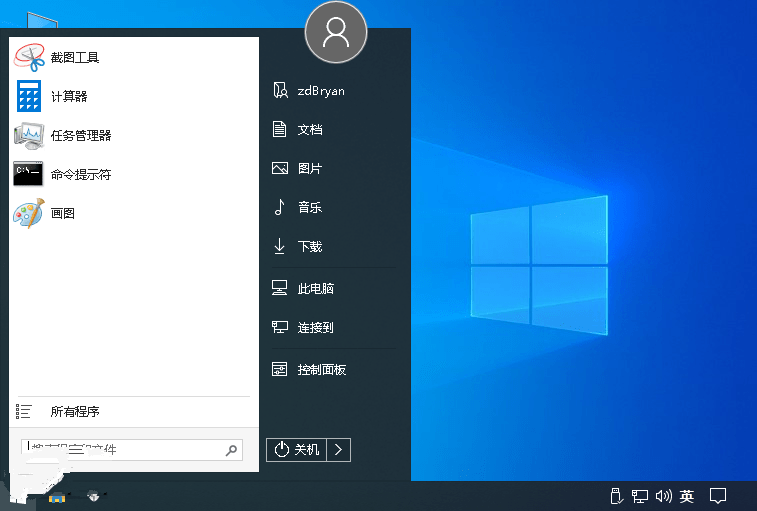Image resolution: width=757 pixels, height=511 pixels.
Task: Expand All Programs (所有程序) list
Action: (75, 412)
